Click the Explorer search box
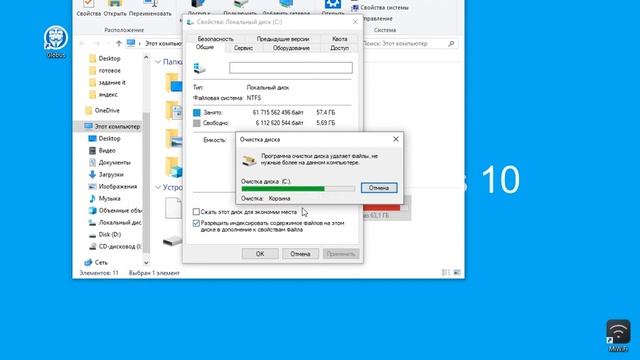This screenshot has width=640, height=360. click(409, 43)
